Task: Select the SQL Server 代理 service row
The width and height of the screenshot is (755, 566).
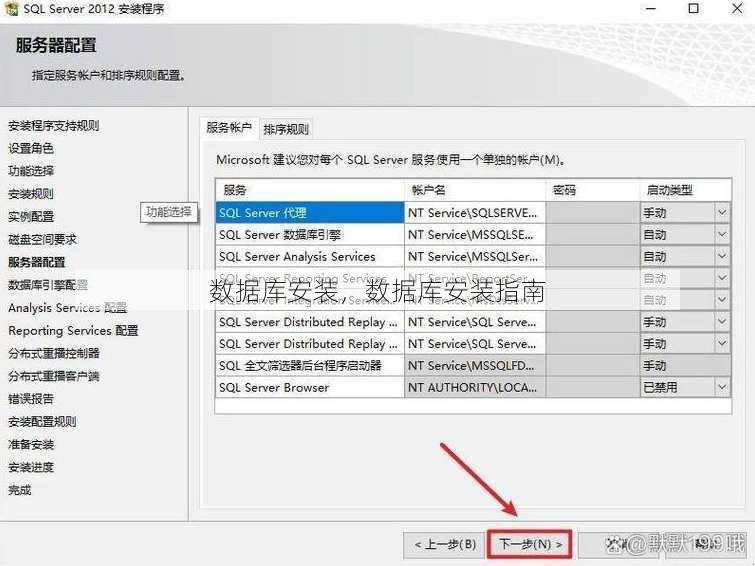Action: point(310,212)
